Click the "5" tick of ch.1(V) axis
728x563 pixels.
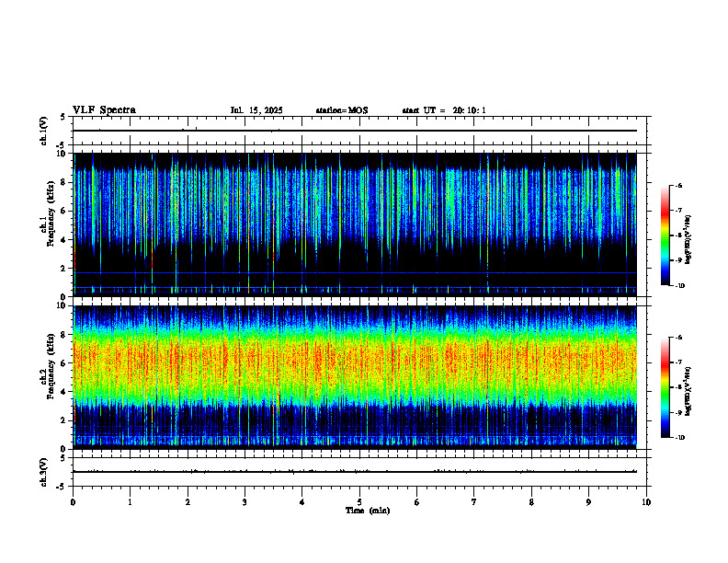tap(63, 117)
